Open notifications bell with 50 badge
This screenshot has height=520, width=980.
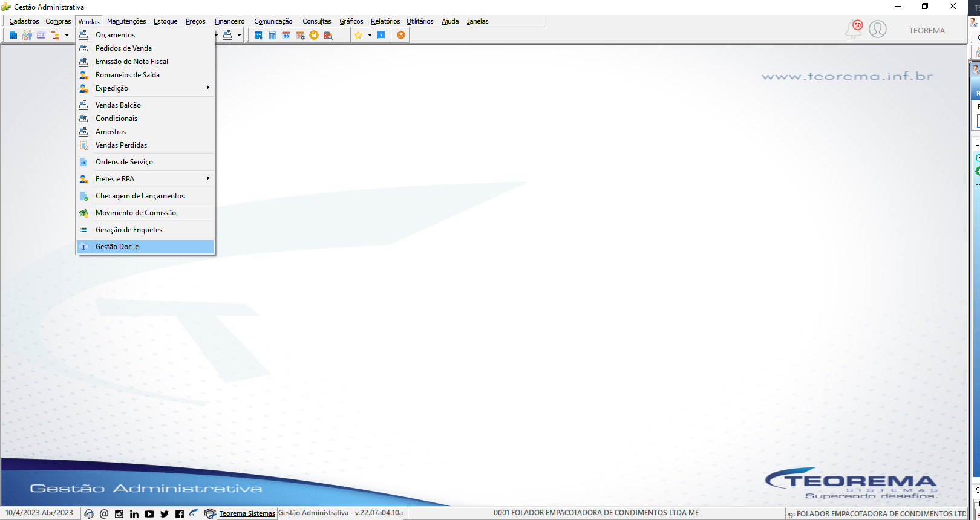pos(854,29)
